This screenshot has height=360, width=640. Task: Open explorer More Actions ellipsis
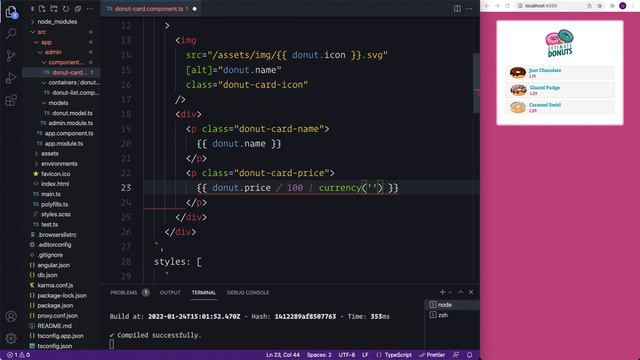tap(90, 9)
